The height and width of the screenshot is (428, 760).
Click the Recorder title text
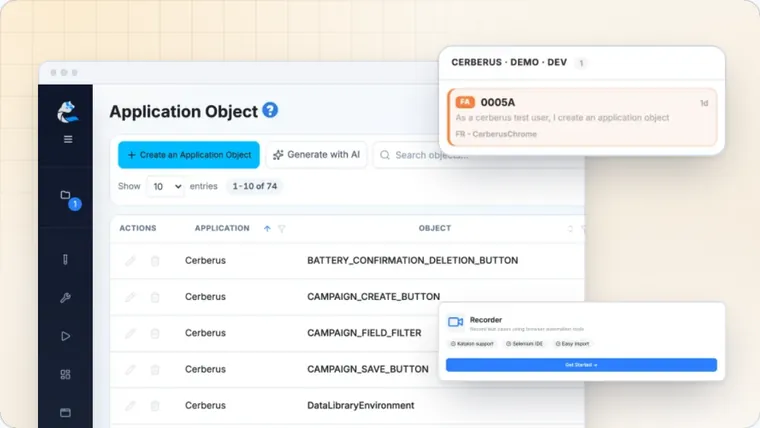(486, 320)
